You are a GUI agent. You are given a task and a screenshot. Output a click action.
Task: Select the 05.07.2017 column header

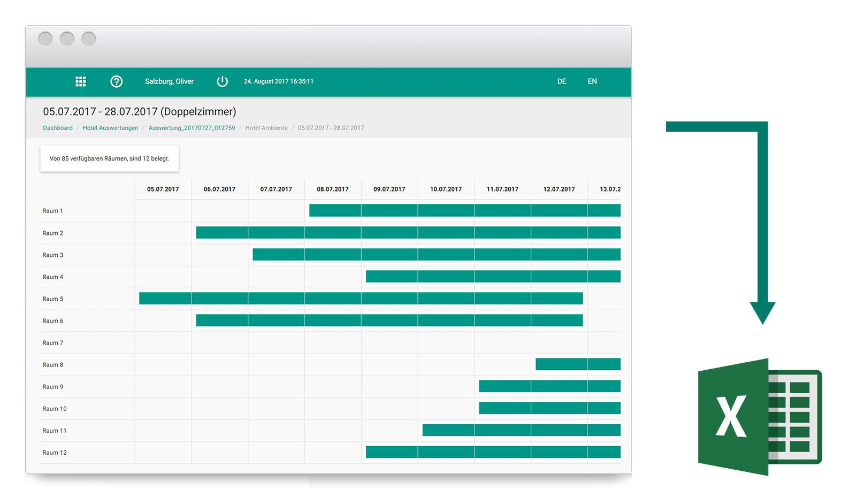coord(163,189)
